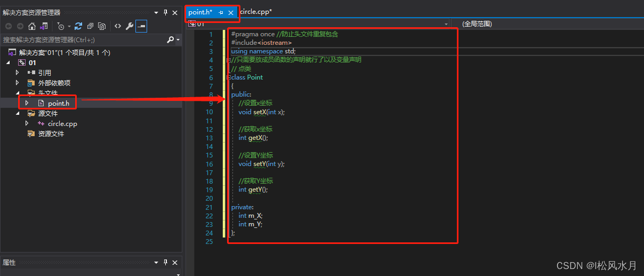
Task: Click the "#pragma once" code line
Action: click(x=253, y=34)
